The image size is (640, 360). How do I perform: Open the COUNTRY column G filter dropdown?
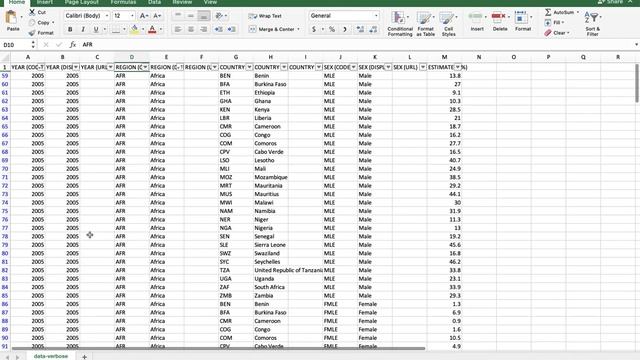tap(249, 67)
